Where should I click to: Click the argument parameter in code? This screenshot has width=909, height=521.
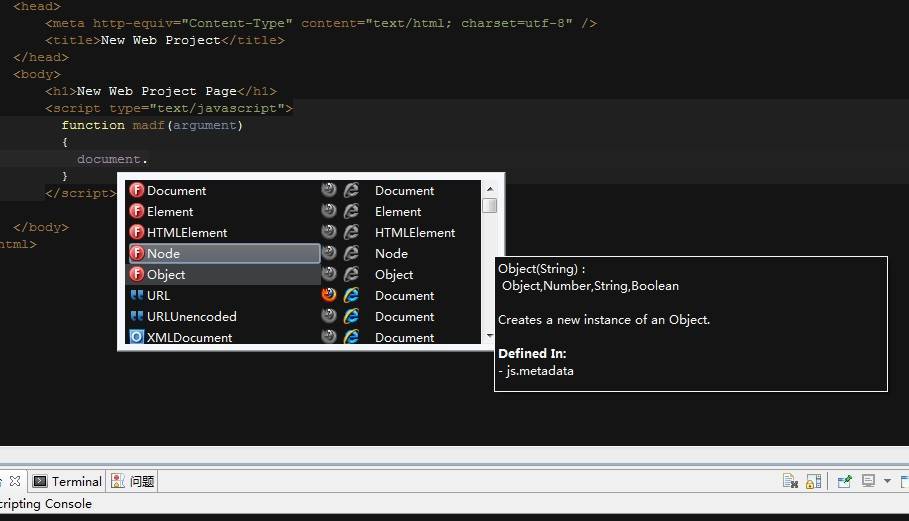click(x=205, y=125)
